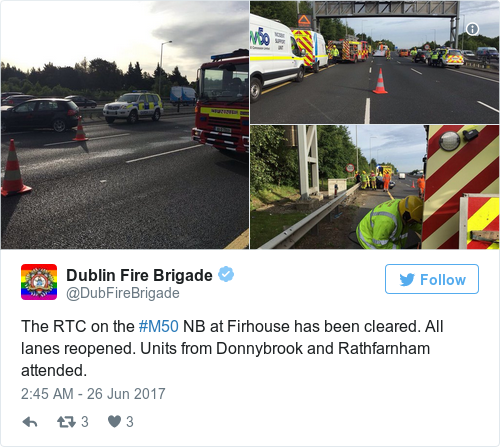Click the like count 3
This screenshot has width=500, height=447.
(130, 422)
